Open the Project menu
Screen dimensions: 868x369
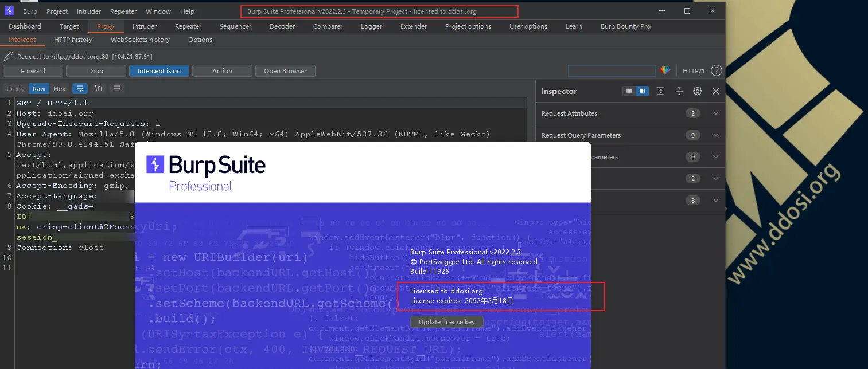(x=57, y=11)
